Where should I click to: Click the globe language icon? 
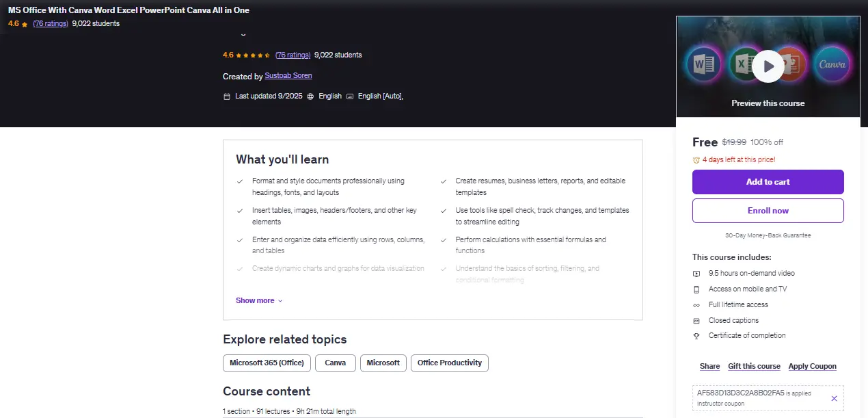pos(310,96)
